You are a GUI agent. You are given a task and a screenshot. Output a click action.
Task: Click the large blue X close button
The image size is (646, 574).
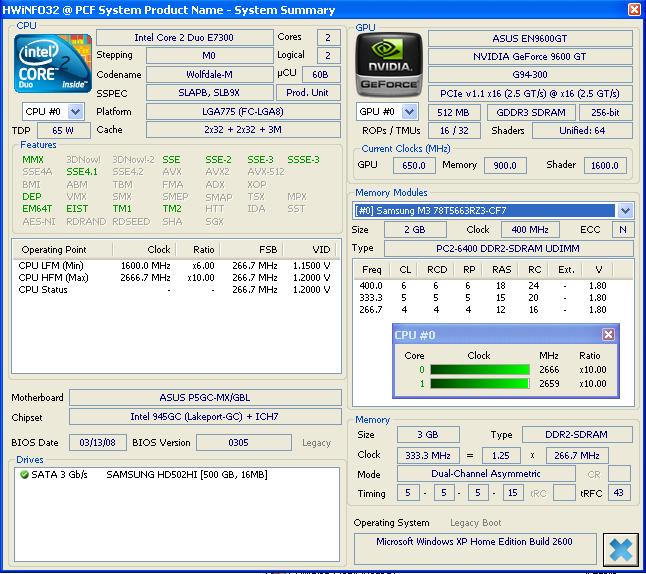pyautogui.click(x=620, y=549)
